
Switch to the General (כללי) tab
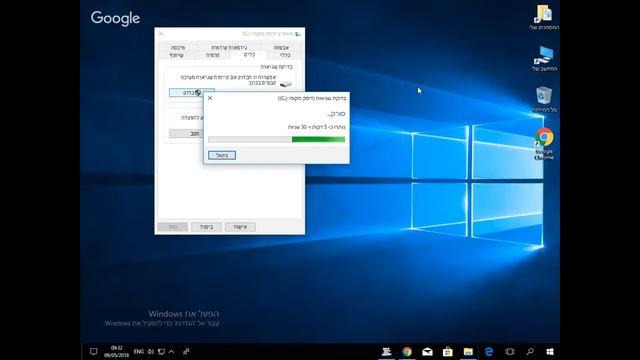click(285, 55)
